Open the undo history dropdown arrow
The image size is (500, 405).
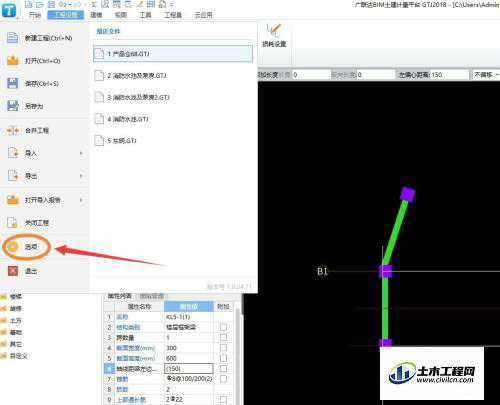point(70,5)
